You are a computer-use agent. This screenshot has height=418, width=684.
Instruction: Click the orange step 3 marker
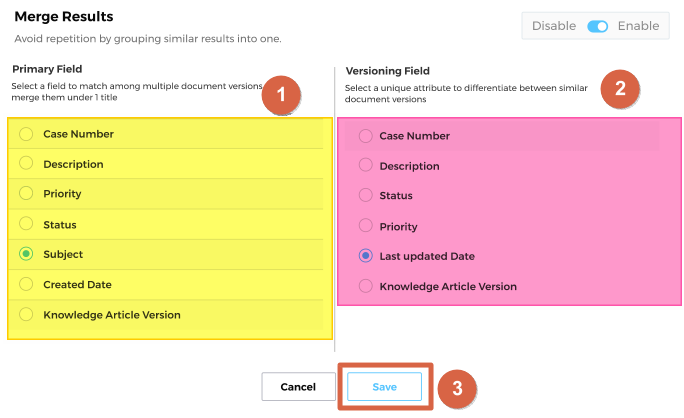[x=456, y=389]
